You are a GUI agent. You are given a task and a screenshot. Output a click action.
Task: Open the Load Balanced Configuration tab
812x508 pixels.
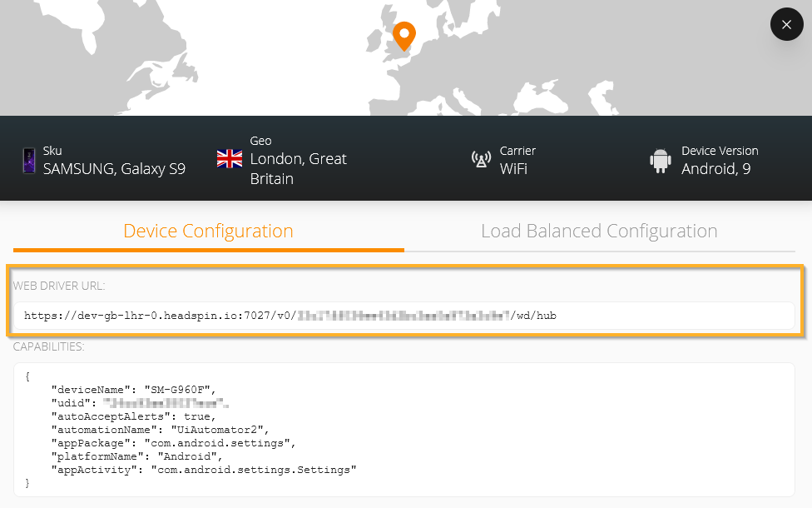[599, 232]
